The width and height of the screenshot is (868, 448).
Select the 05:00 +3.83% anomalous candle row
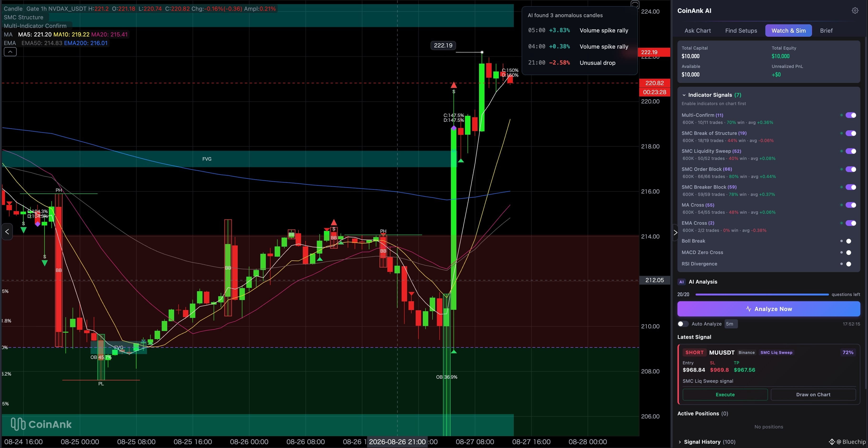(578, 30)
